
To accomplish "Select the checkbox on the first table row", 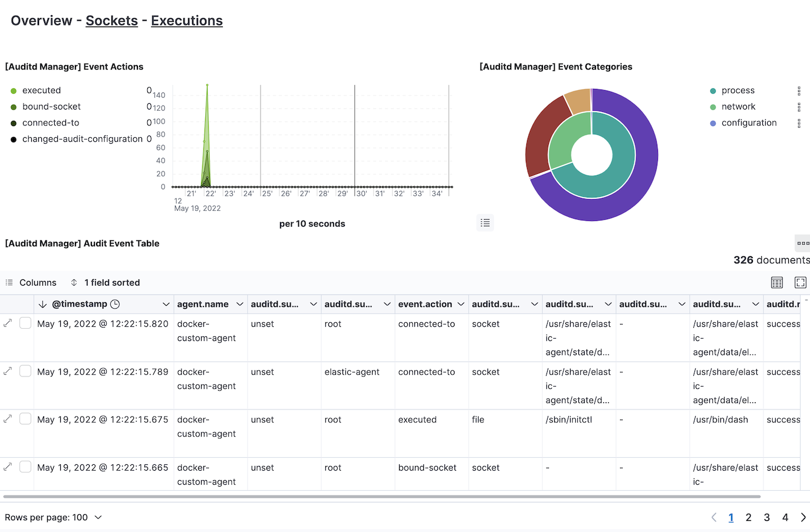I will pos(25,323).
